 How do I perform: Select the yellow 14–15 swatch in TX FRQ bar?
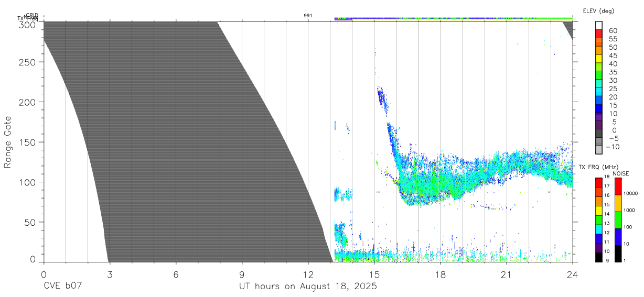click(x=598, y=210)
